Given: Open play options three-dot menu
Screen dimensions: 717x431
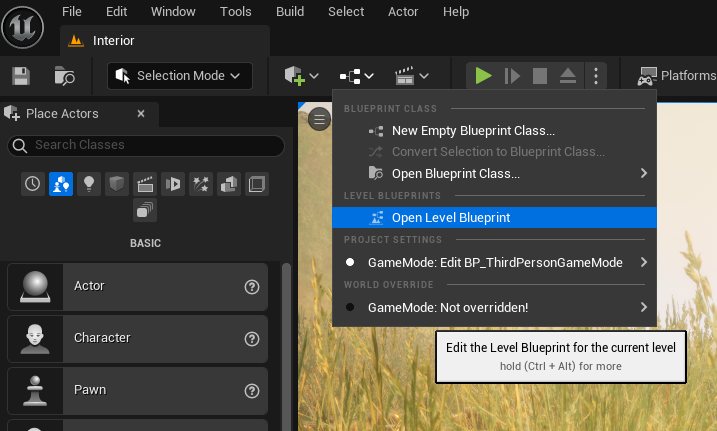Looking at the screenshot, I should coord(596,76).
